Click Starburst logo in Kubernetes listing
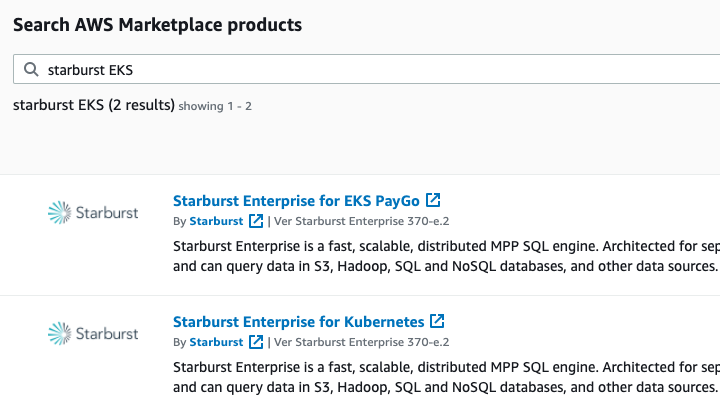Screen dimensions: 720x411 point(93,333)
